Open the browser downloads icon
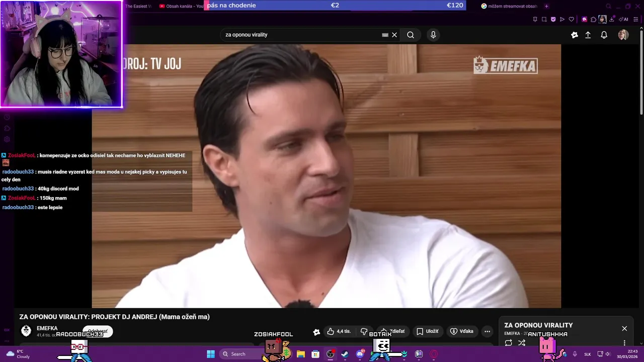The height and width of the screenshot is (362, 644). (x=612, y=19)
